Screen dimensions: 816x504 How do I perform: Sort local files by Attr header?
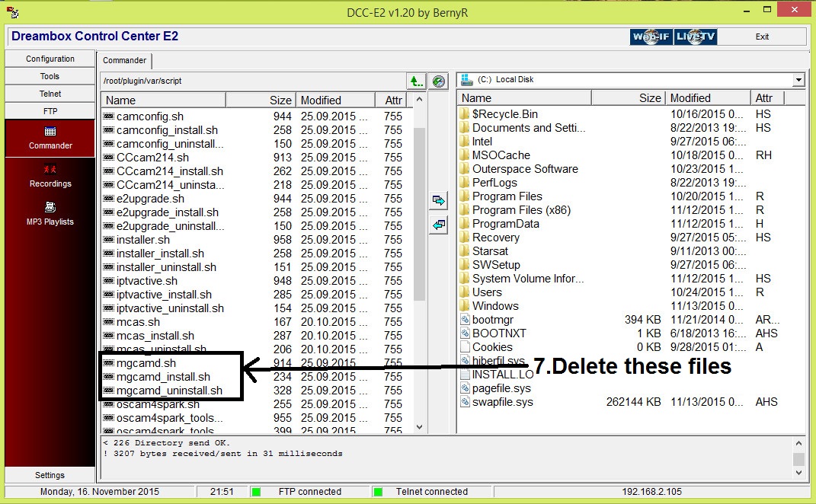pyautogui.click(x=767, y=97)
